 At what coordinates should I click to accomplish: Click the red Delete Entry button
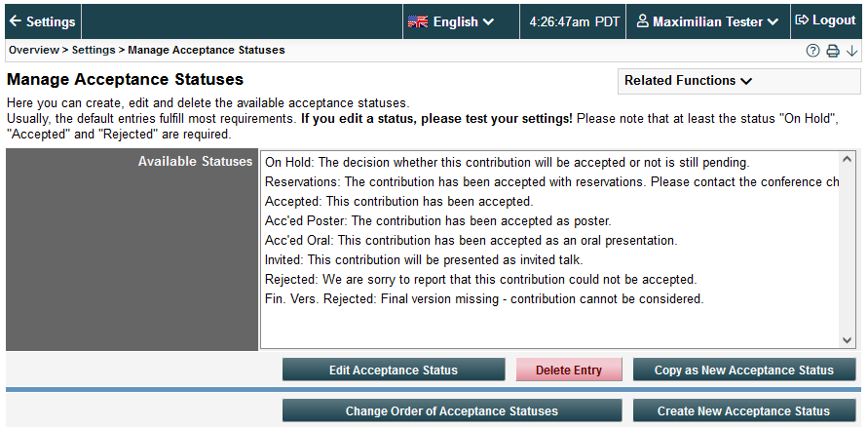569,370
